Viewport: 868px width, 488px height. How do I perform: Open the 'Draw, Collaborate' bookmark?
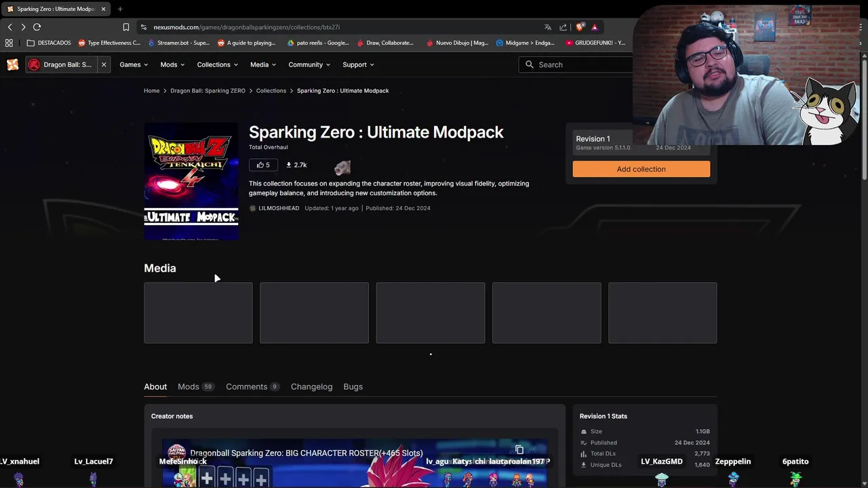[384, 43]
